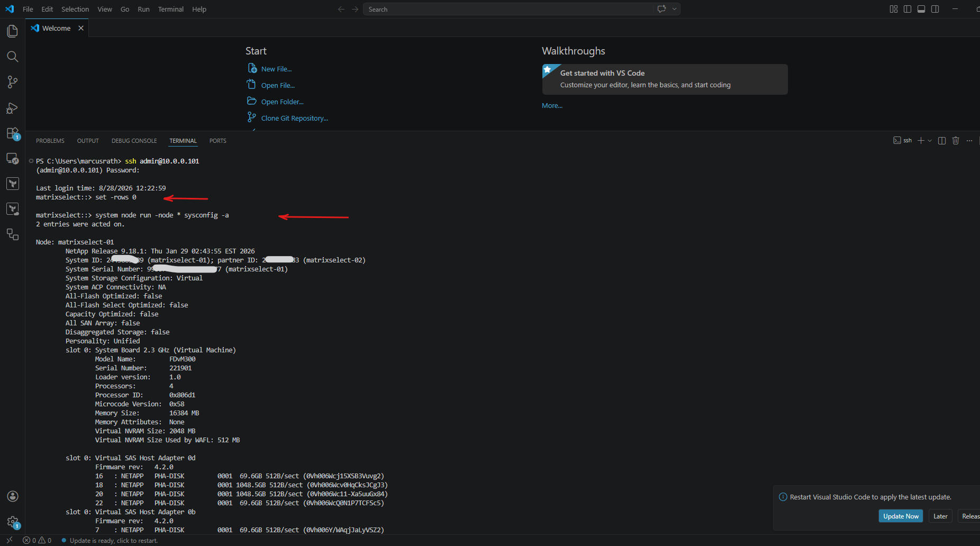Toggle the primary side bar visibility
The image size is (980, 546).
[x=908, y=9]
